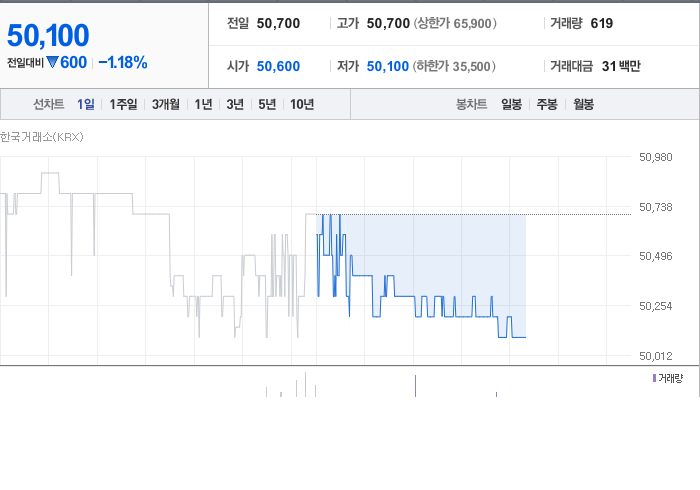The width and height of the screenshot is (700, 490).
Task: Open the 주봉 weekly candle chart
Action: coord(547,104)
